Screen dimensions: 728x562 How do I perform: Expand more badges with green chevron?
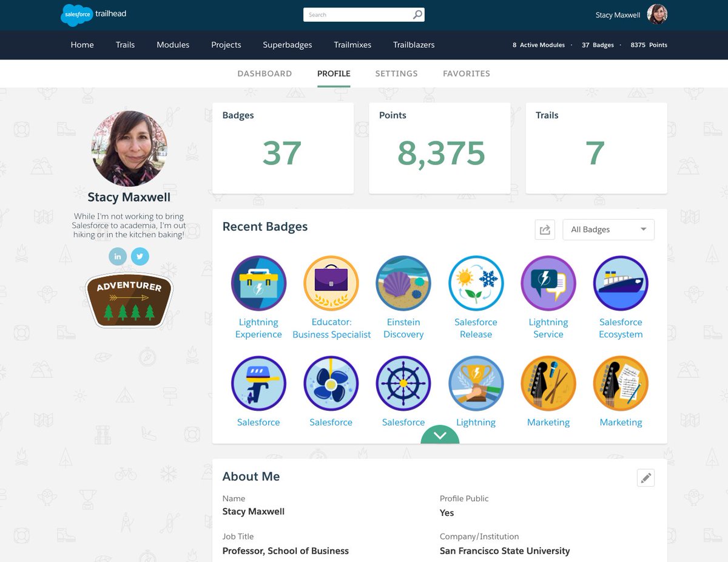pyautogui.click(x=440, y=435)
